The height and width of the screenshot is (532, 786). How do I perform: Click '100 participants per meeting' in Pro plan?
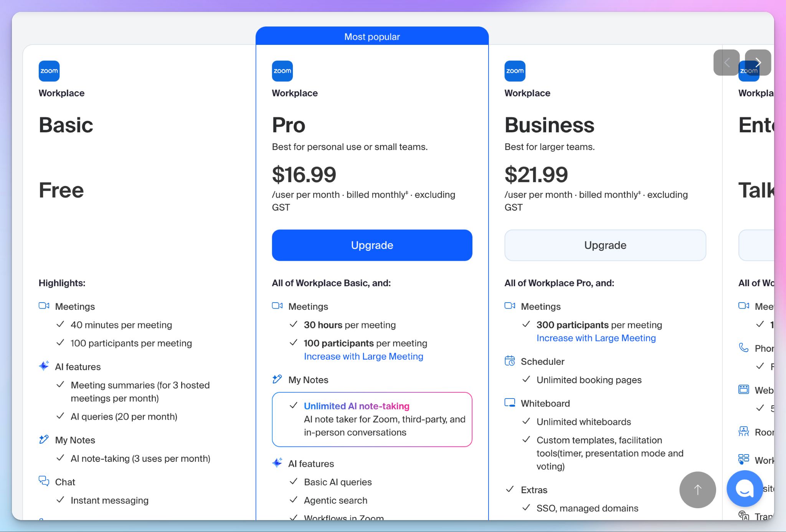(365, 343)
